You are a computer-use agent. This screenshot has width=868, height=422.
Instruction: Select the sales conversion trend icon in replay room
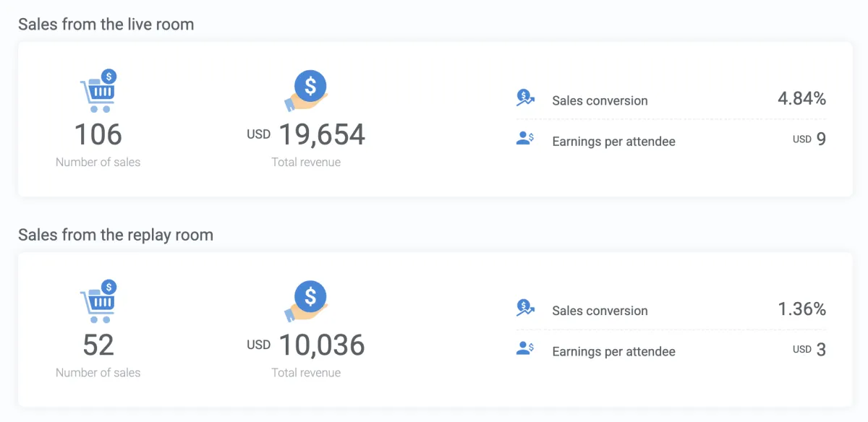(524, 309)
